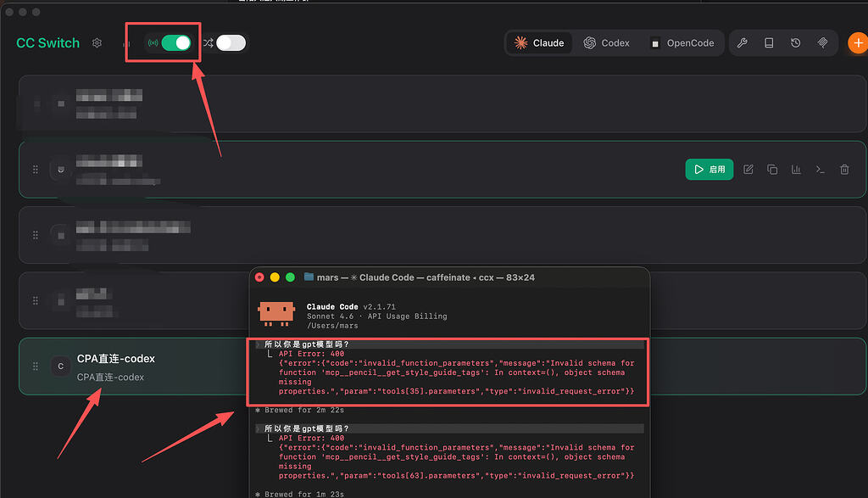This screenshot has width=868, height=498.
Task: Delete provider with the trash icon
Action: pos(844,170)
